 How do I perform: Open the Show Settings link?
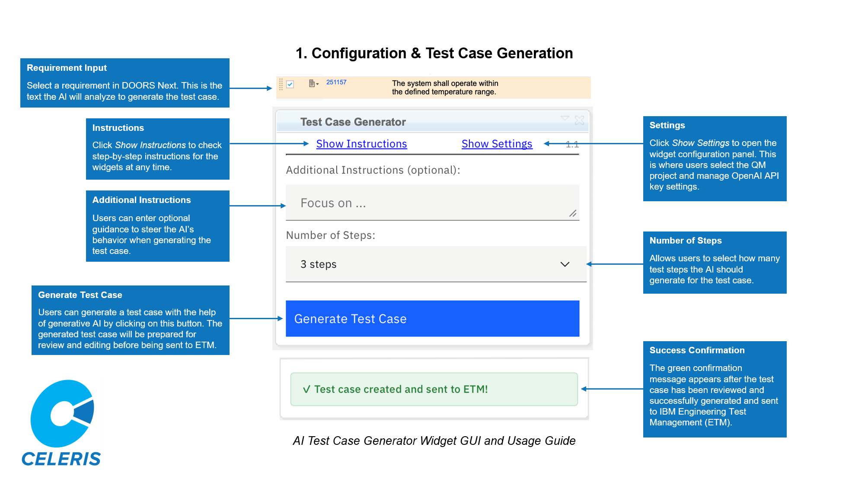pos(497,143)
